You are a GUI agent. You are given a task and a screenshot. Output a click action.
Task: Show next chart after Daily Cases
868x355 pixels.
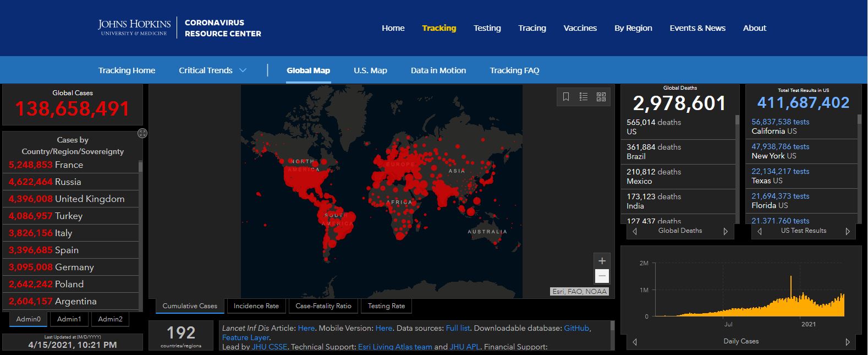848,342
